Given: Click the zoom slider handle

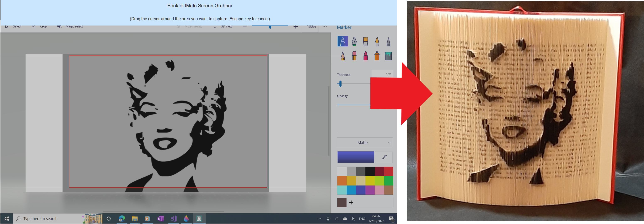Looking at the screenshot, I should click(x=270, y=27).
